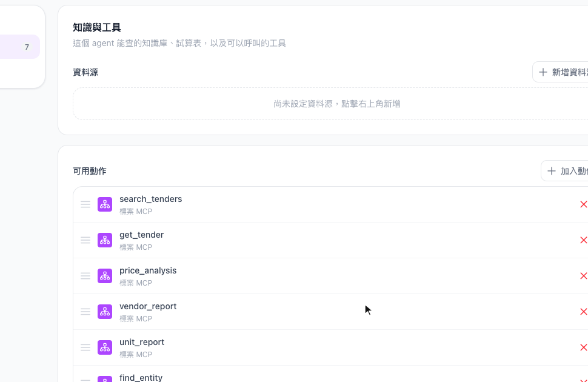The height and width of the screenshot is (382, 588).
Task: Click the get_tender MCP icon
Action: (105, 240)
